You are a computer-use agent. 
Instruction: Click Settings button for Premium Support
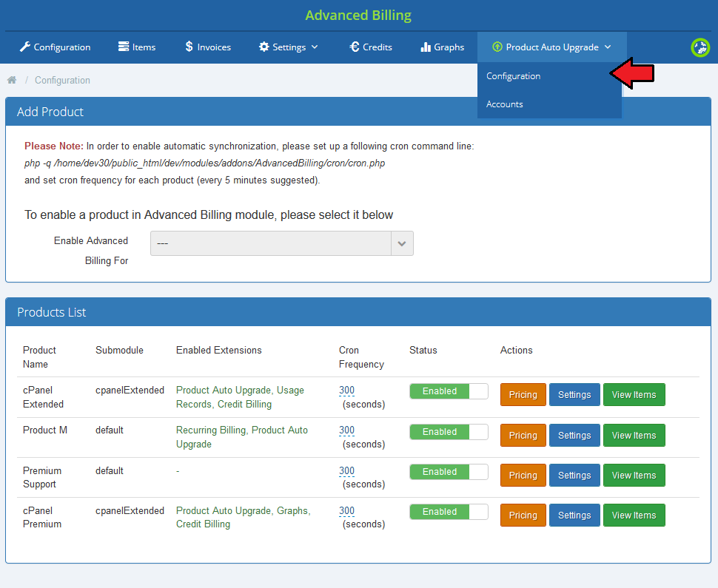click(574, 475)
